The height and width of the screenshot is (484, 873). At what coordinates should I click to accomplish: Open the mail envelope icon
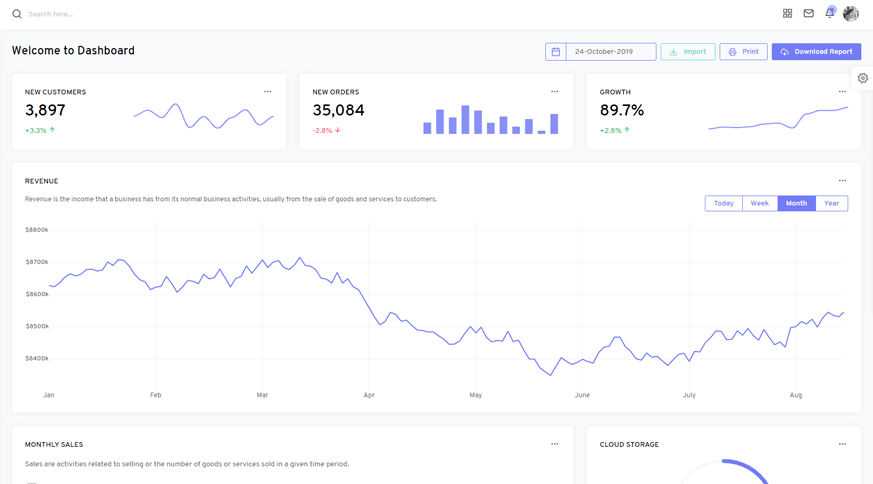pyautogui.click(x=809, y=14)
